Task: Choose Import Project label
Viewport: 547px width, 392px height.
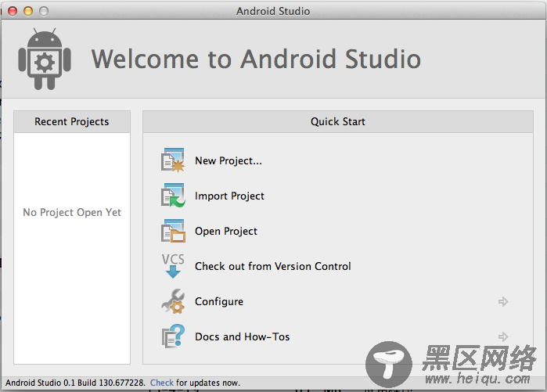Action: 229,196
